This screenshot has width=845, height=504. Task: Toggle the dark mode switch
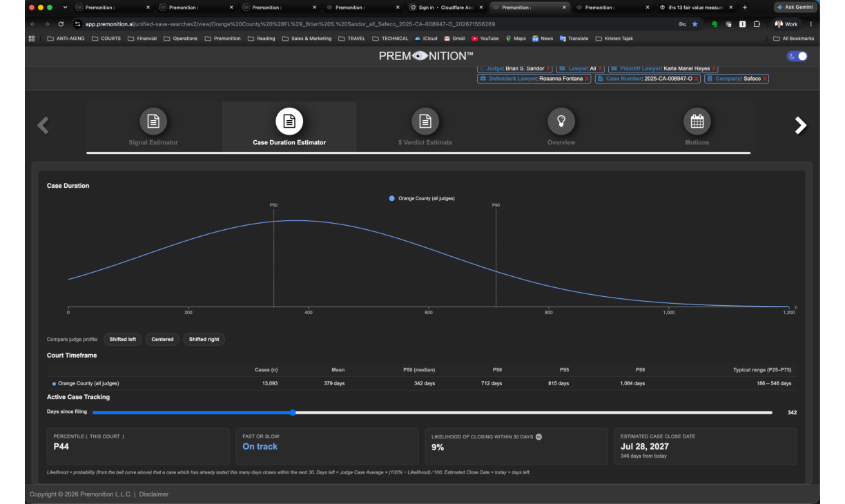[797, 56]
